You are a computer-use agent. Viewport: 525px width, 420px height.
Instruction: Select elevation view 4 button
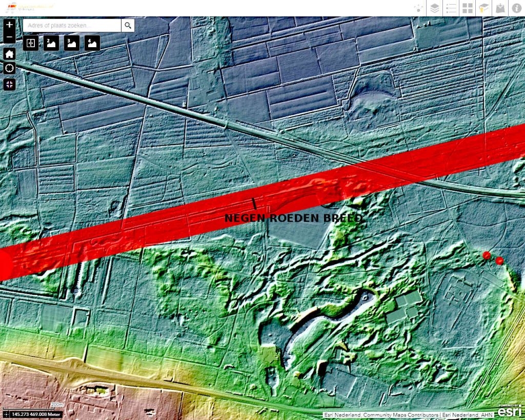[x=92, y=43]
